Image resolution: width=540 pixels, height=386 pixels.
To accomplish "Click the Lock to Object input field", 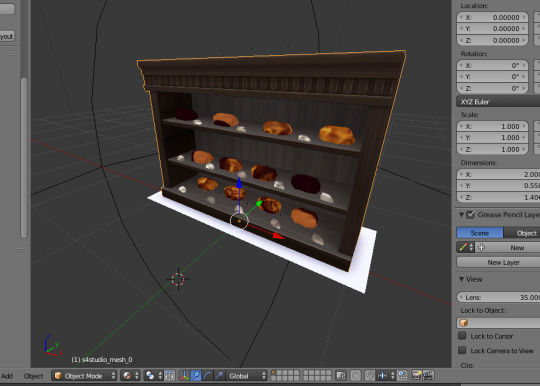I will tap(498, 323).
